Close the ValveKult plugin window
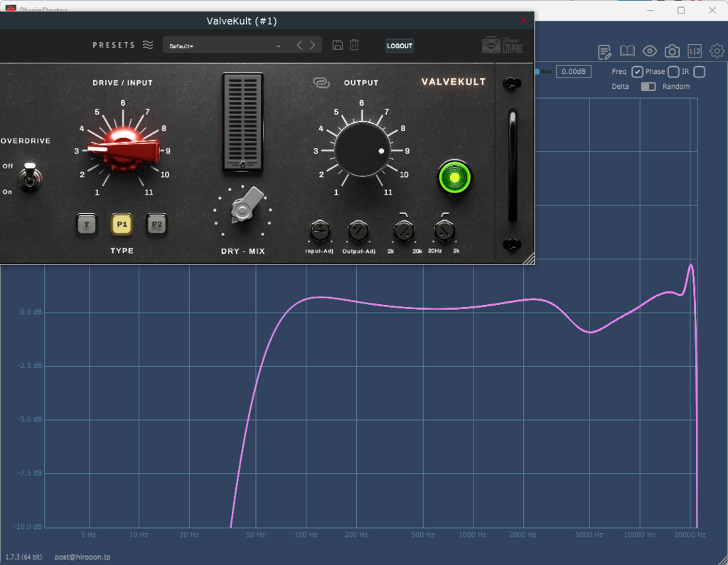 (x=523, y=21)
